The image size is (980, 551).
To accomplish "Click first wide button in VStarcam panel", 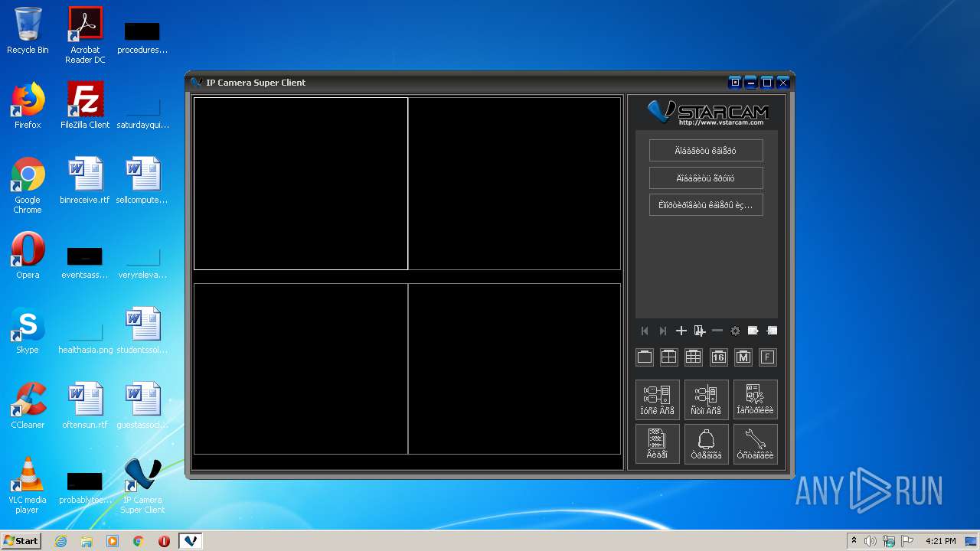I will tap(706, 151).
